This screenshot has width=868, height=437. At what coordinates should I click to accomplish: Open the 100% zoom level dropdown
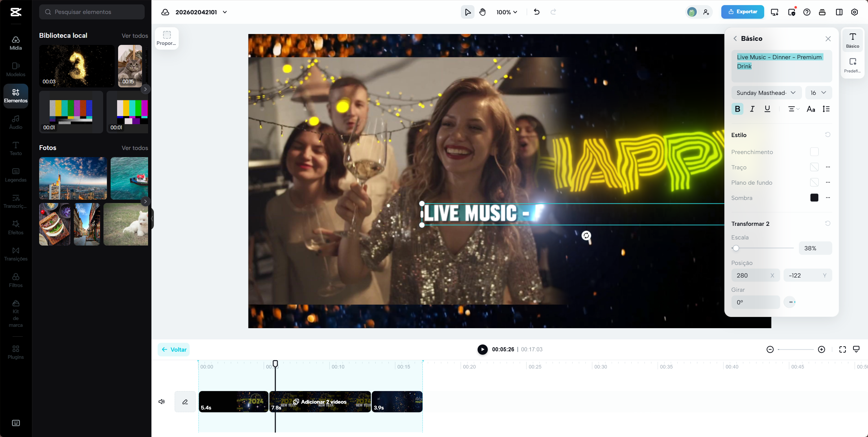pos(507,12)
